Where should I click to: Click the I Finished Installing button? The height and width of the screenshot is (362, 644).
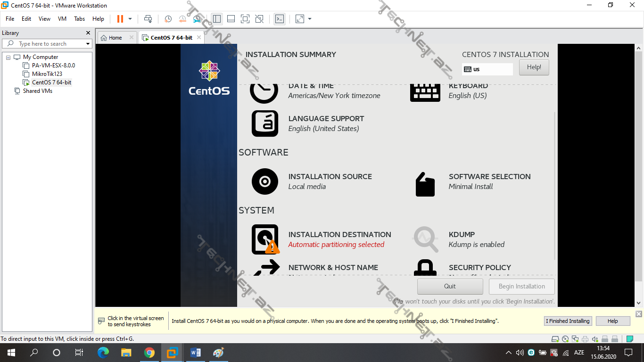(568, 321)
